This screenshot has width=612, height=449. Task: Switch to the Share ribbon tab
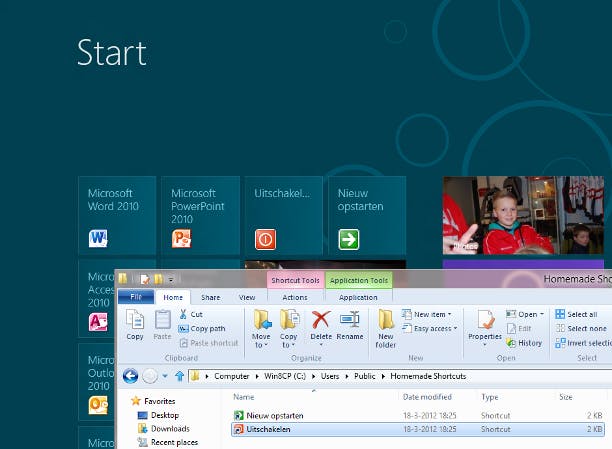tap(211, 298)
